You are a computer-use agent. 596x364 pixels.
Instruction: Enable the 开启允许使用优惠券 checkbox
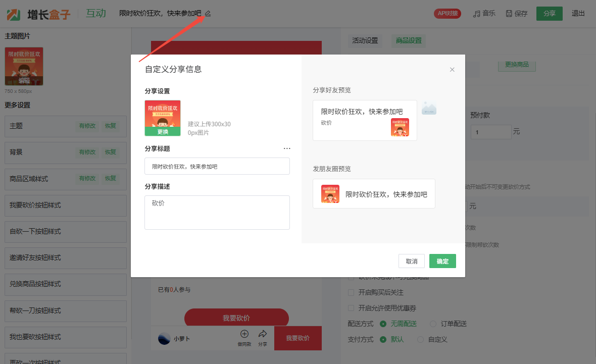352,308
